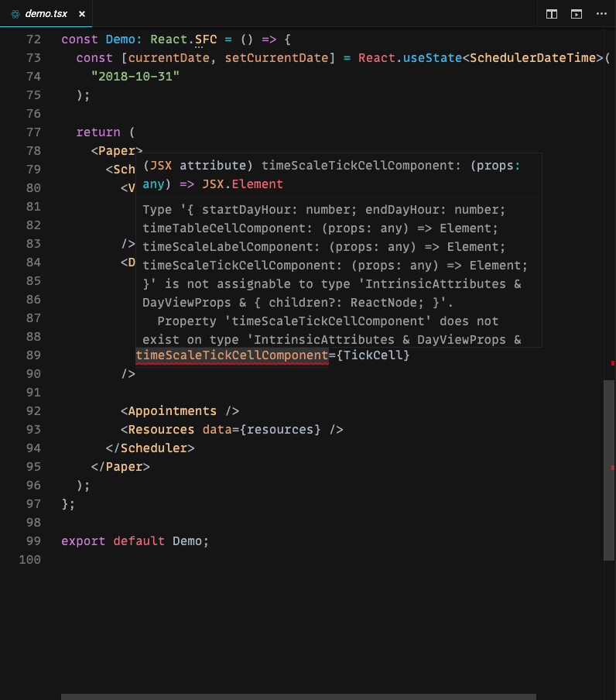Click useState on line 73
Image resolution: width=616 pixels, height=700 pixels.
(x=433, y=58)
